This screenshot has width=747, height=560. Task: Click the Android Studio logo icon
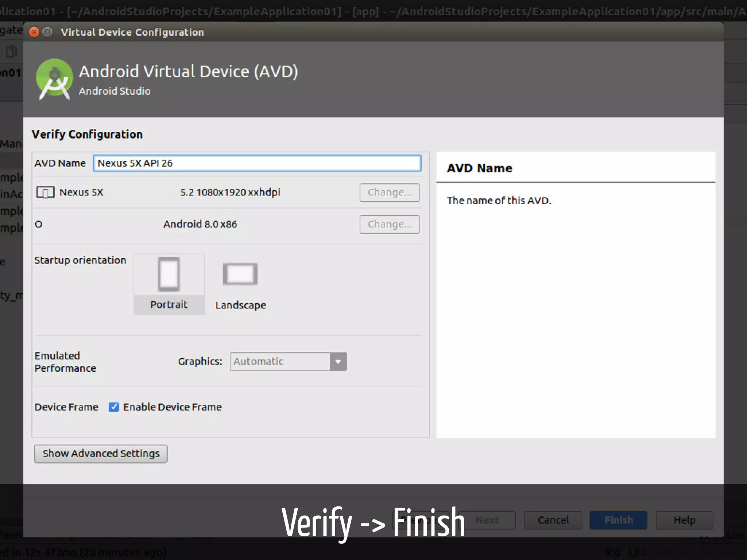point(54,79)
